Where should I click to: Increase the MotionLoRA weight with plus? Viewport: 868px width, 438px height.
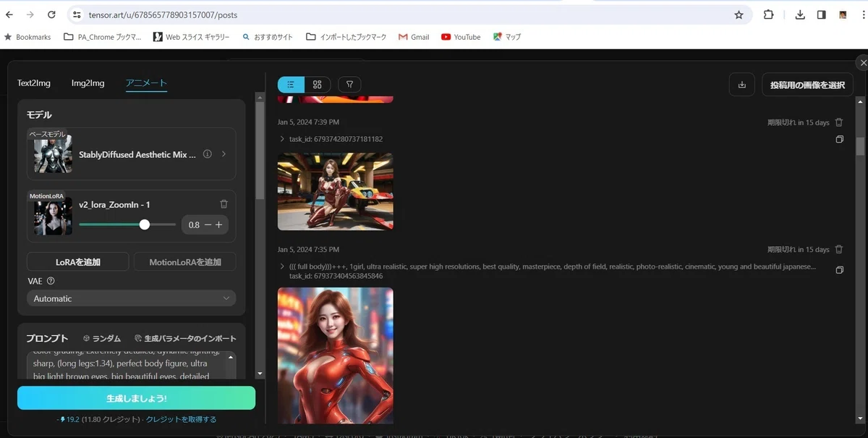pyautogui.click(x=219, y=225)
